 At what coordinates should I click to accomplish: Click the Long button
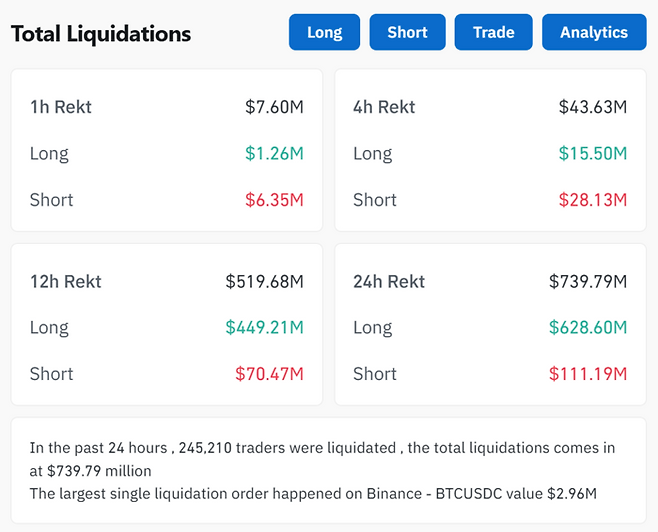coord(324,32)
